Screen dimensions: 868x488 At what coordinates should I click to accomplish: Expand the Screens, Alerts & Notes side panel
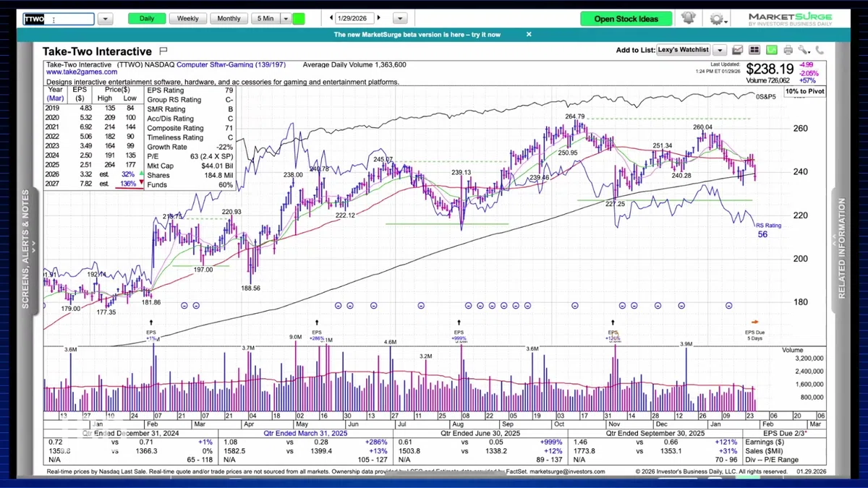point(25,249)
